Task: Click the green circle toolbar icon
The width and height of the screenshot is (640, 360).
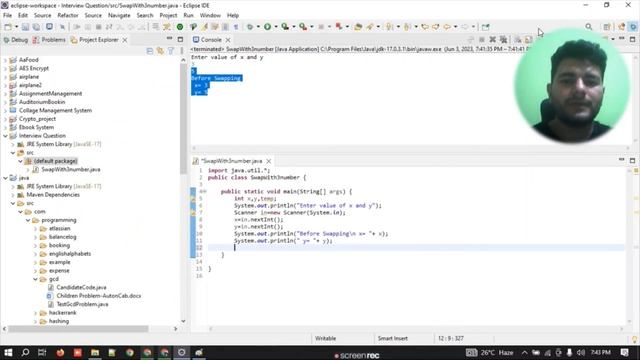Action: click(x=180, y=27)
